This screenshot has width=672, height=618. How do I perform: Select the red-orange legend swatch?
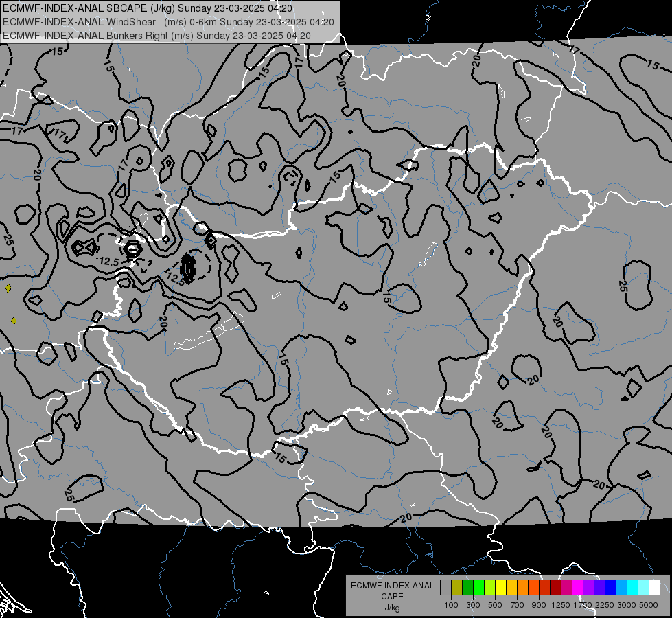(533, 587)
